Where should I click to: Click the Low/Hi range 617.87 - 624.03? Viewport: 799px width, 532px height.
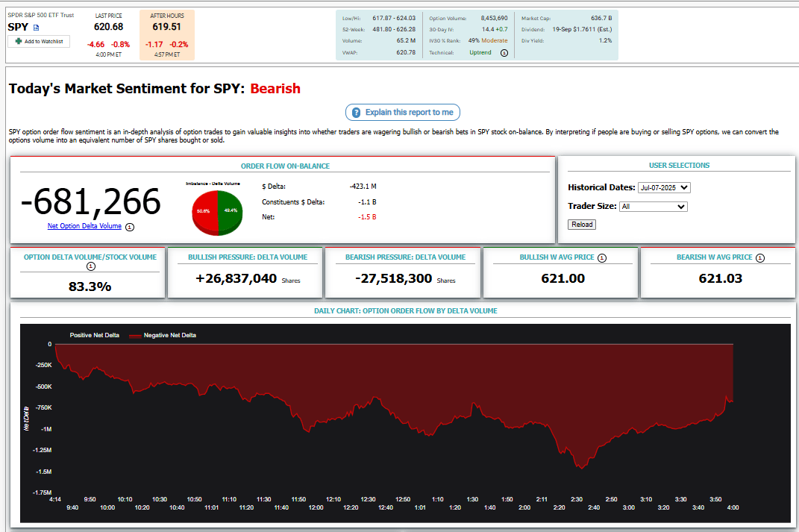click(394, 19)
